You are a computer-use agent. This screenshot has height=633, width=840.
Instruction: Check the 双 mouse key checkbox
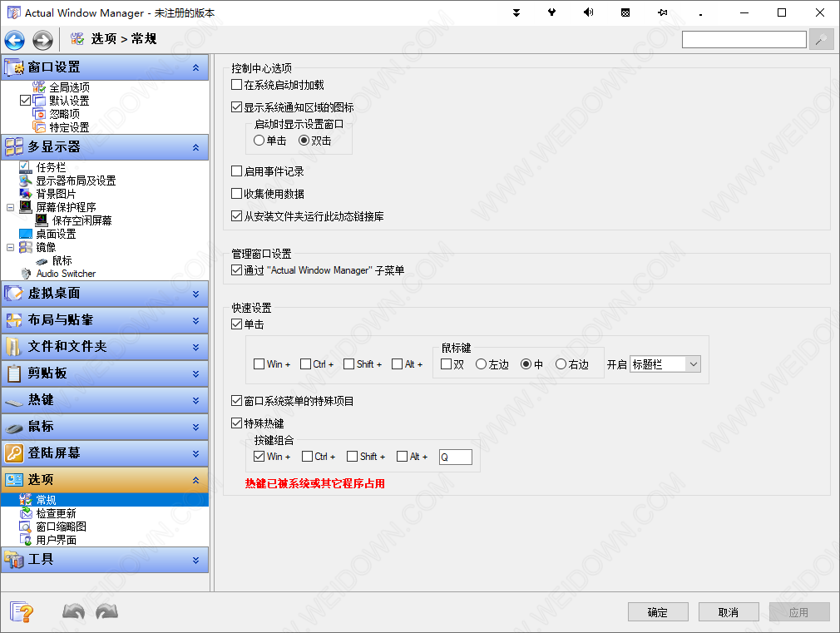click(x=446, y=364)
